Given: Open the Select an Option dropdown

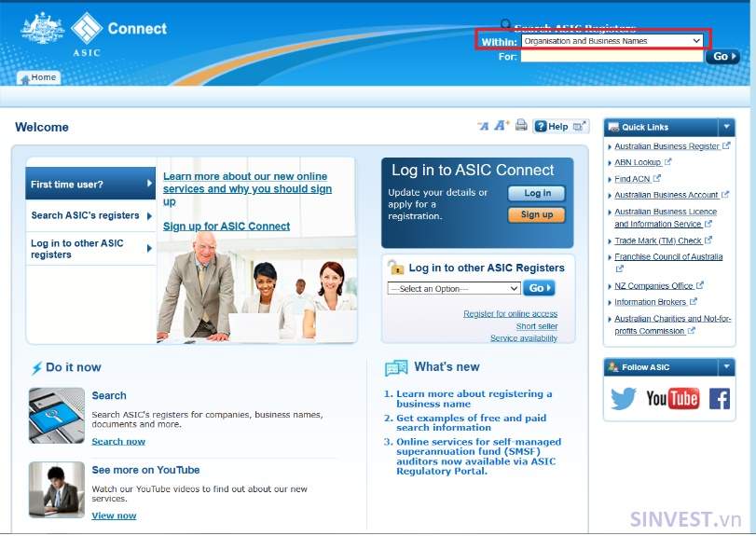Looking at the screenshot, I should pyautogui.click(x=453, y=288).
